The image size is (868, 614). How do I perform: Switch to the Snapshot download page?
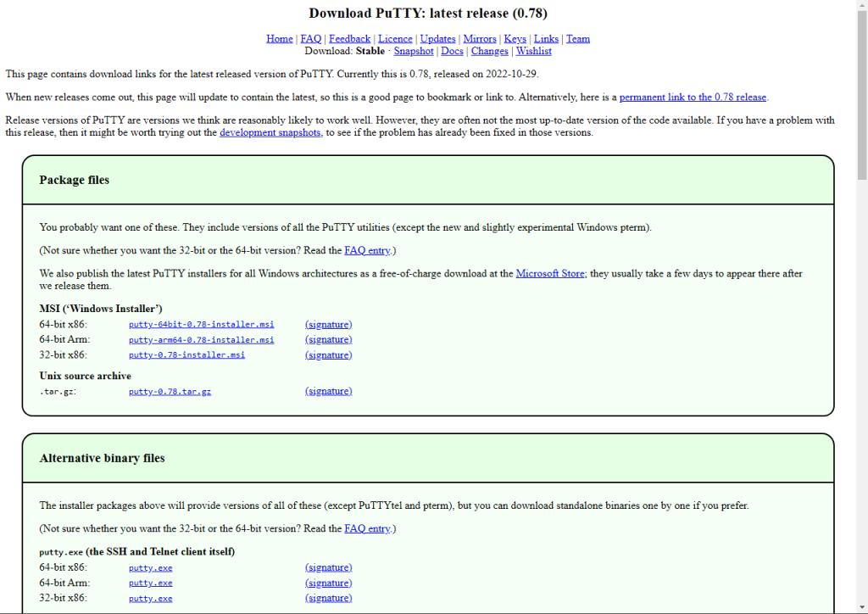[x=414, y=51]
